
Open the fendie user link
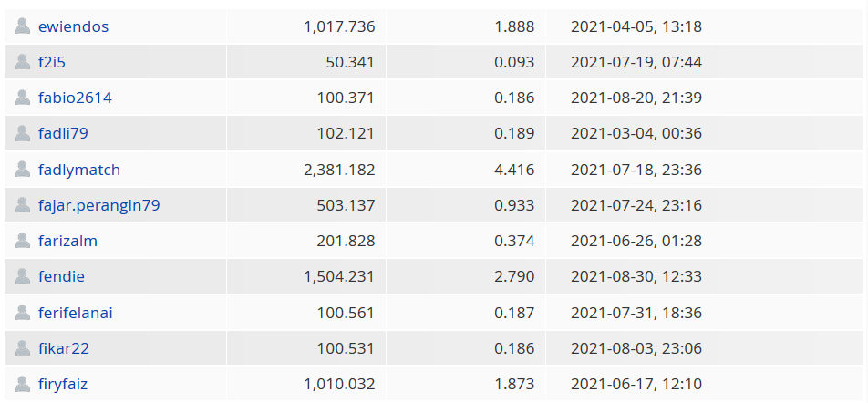(x=61, y=277)
